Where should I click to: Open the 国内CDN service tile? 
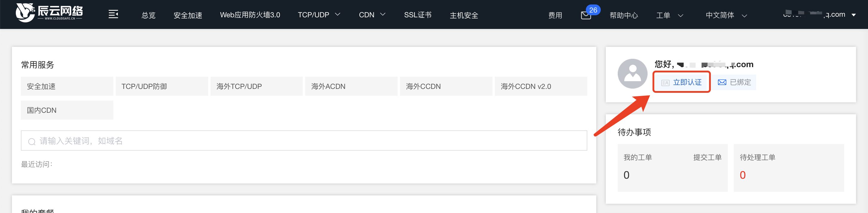[x=67, y=110]
